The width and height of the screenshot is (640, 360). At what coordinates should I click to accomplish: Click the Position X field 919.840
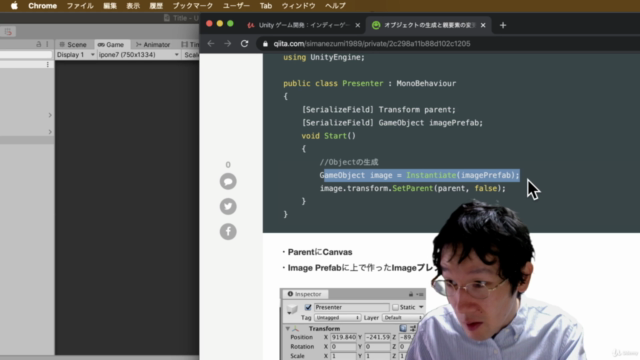coord(343,337)
